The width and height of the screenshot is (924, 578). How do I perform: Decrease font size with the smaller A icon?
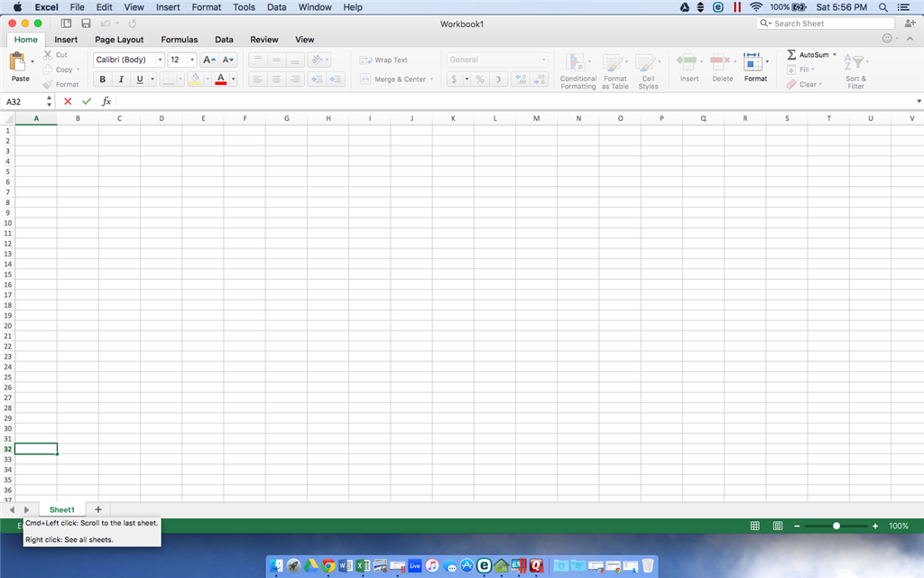pos(227,60)
